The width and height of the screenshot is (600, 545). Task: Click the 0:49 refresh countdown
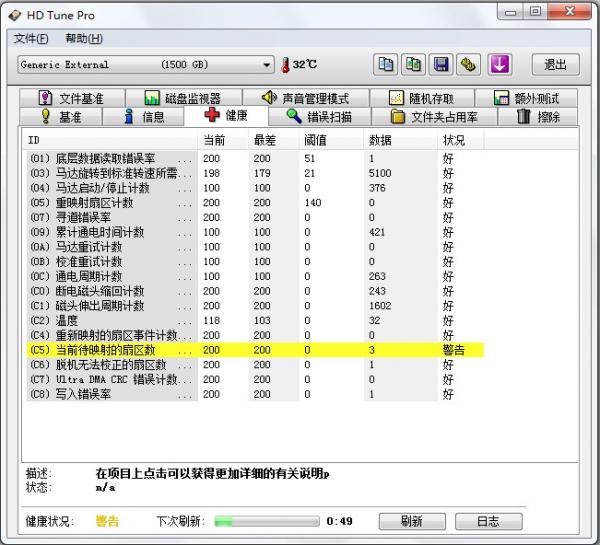(x=339, y=521)
